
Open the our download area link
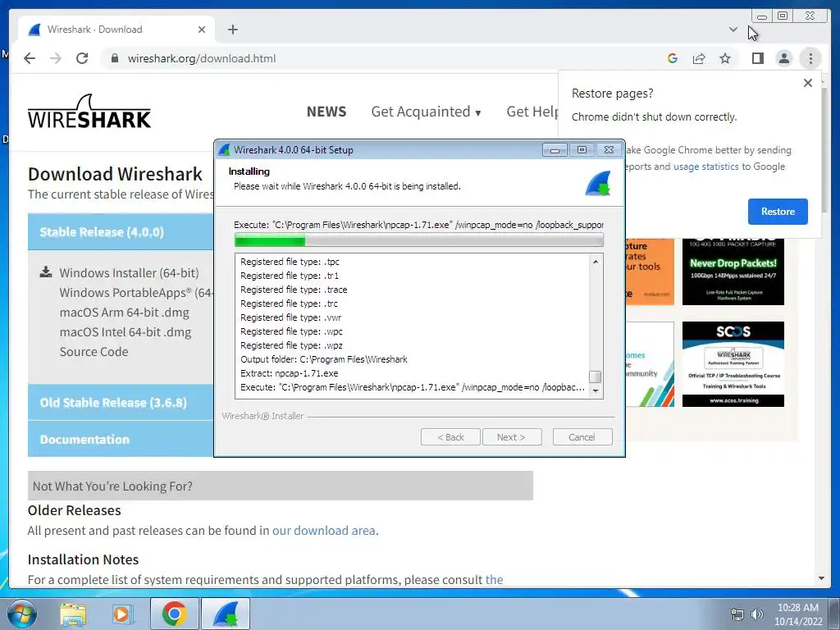coord(323,531)
